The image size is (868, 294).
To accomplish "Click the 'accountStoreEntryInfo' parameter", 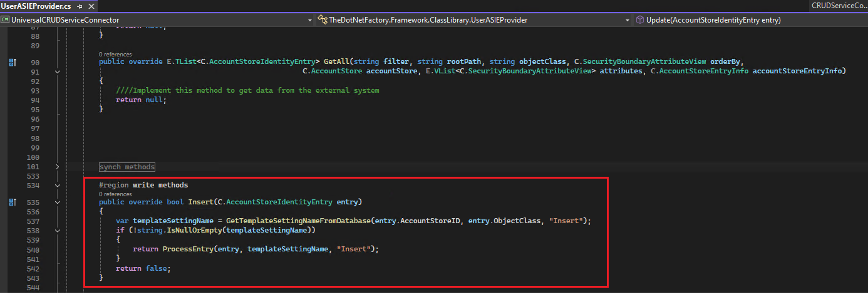I will pyautogui.click(x=797, y=71).
